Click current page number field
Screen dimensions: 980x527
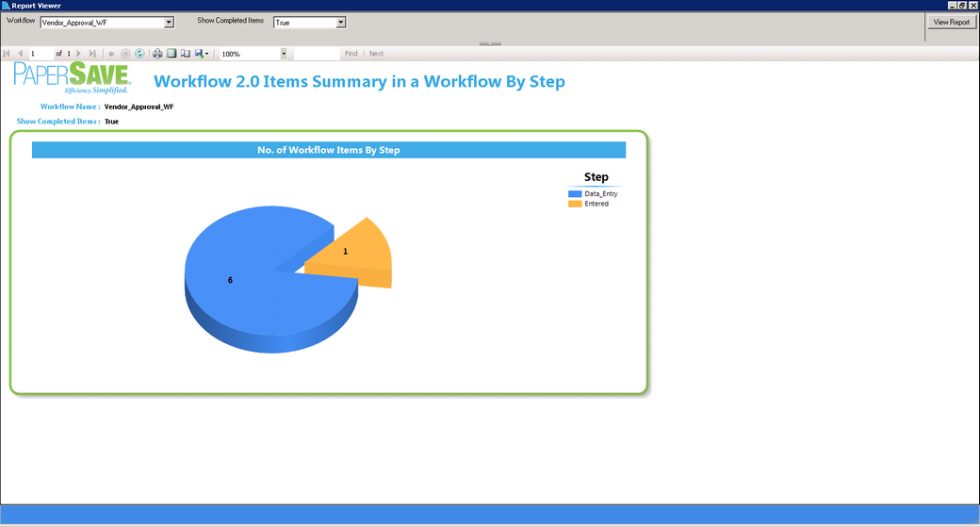click(x=41, y=54)
